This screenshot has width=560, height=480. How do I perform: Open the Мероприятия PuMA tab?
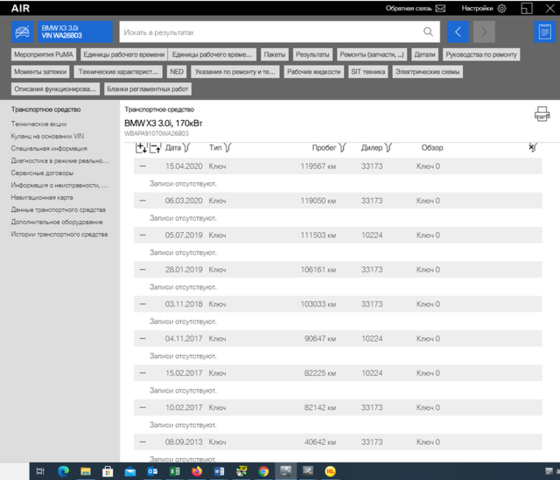point(43,54)
